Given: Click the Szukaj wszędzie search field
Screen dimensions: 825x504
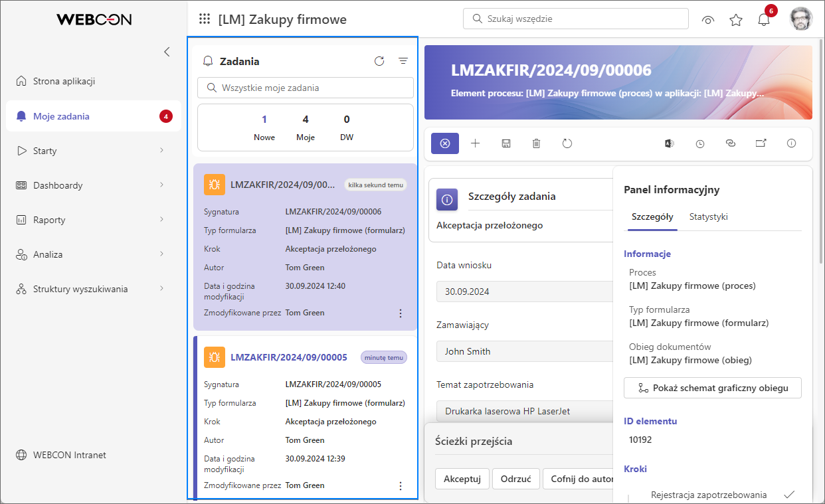Looking at the screenshot, I should coord(576,19).
